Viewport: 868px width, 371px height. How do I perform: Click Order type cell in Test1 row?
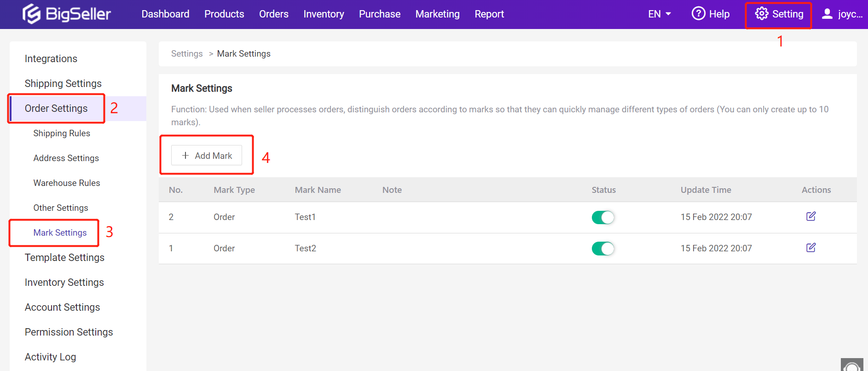click(224, 217)
